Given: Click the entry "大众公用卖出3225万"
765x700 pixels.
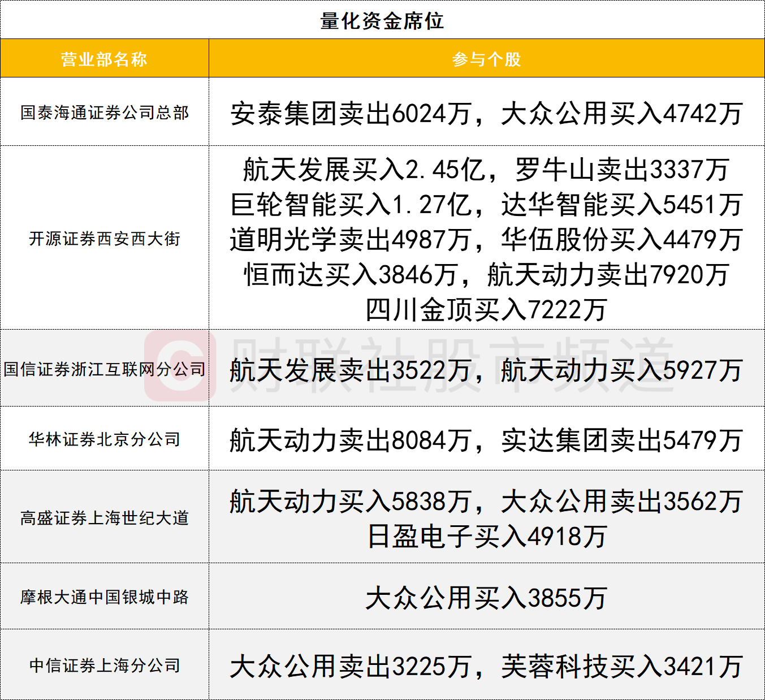Looking at the screenshot, I should click(351, 666).
